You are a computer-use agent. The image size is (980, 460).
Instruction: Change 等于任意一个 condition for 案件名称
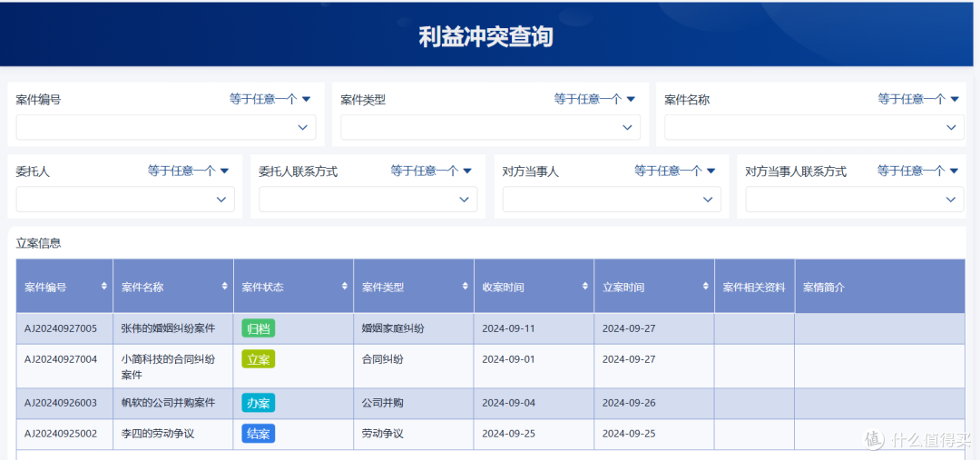pos(918,99)
